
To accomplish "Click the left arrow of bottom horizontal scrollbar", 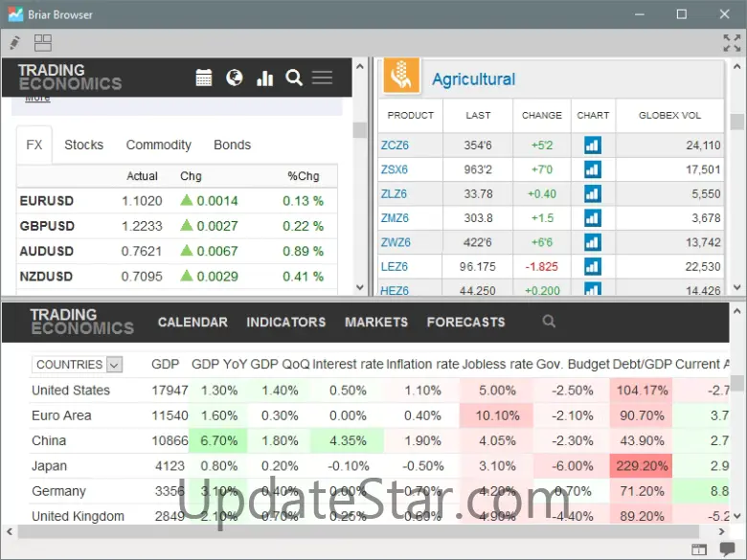I will (9, 531).
